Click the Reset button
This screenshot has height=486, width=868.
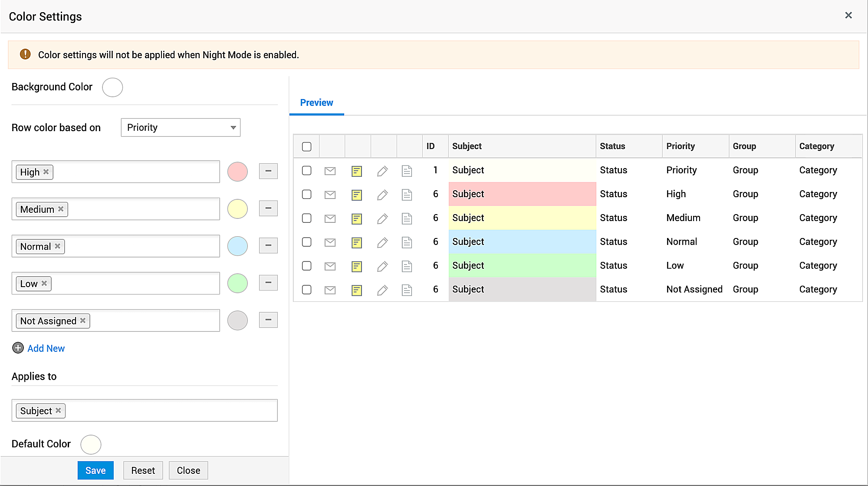coord(143,470)
